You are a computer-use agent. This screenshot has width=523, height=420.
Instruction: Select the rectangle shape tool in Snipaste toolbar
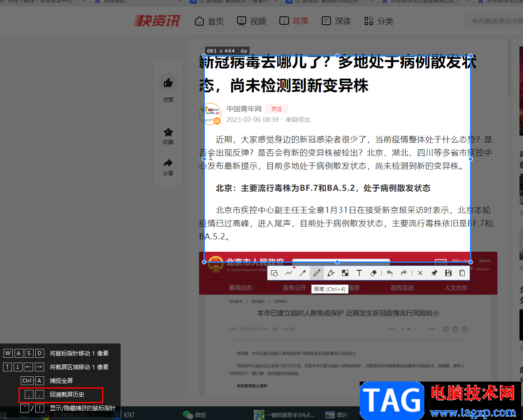coord(275,273)
